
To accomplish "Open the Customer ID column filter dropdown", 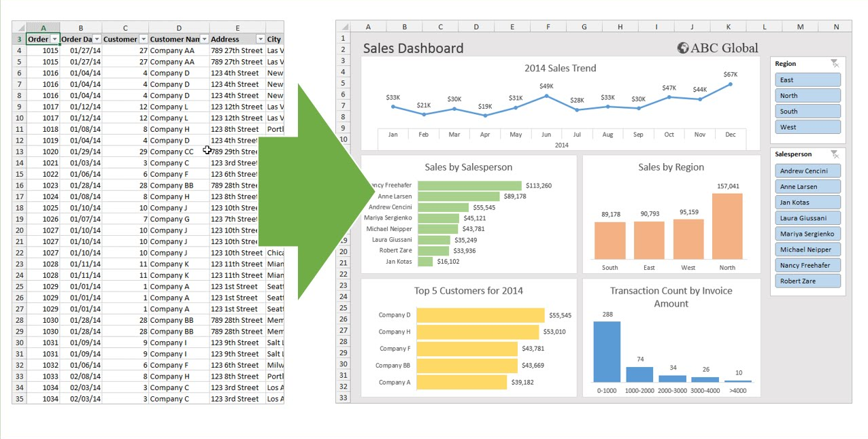I will pyautogui.click(x=143, y=39).
